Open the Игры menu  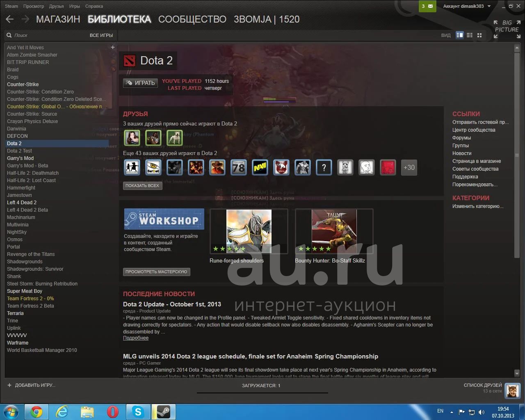75,6
